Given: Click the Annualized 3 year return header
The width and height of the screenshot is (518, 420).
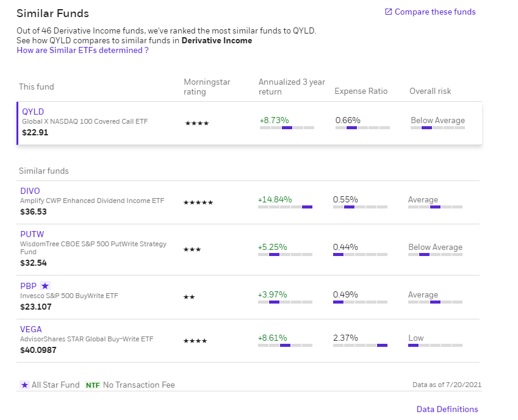Looking at the screenshot, I should (x=292, y=87).
